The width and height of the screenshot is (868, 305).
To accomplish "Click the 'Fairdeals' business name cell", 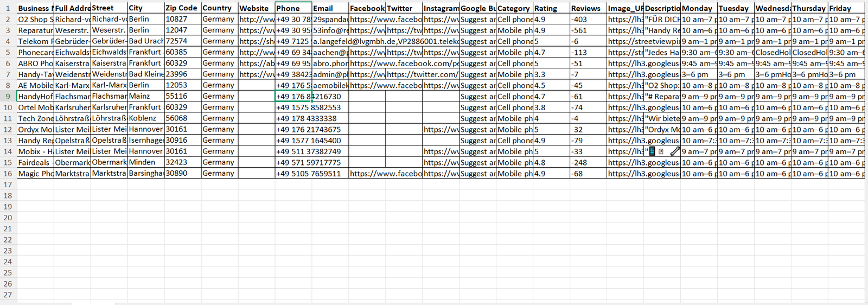I will (35, 162).
